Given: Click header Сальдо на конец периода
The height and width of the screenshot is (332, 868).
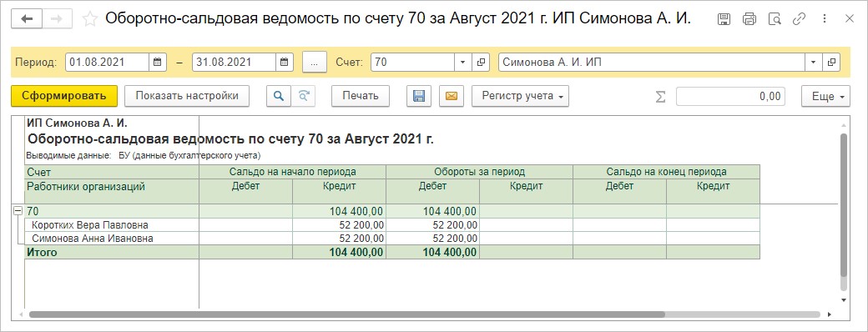Looking at the screenshot, I should pos(667,172).
